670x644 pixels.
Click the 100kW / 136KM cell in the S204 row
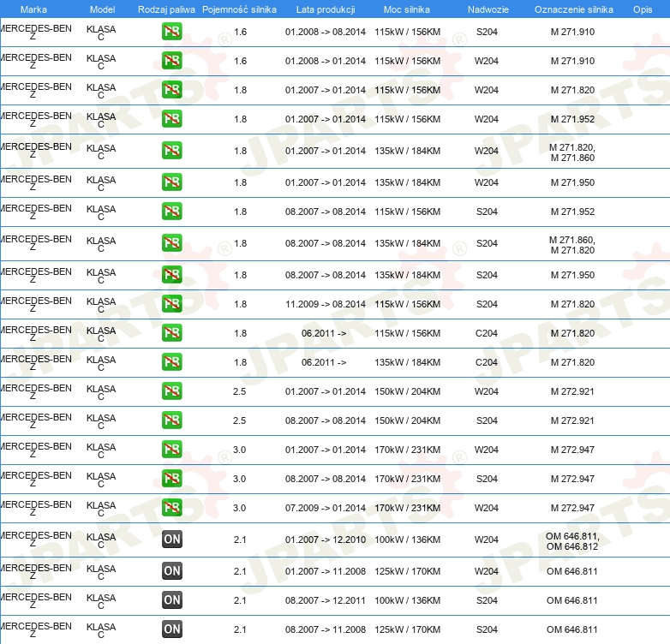coord(407,600)
